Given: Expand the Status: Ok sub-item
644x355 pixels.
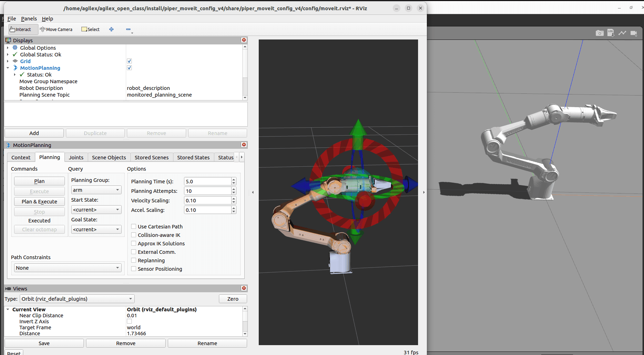Looking at the screenshot, I should 15,74.
